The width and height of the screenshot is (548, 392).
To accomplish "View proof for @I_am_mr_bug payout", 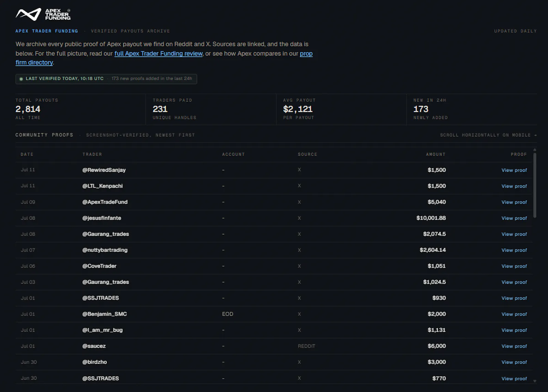I will click(x=514, y=330).
